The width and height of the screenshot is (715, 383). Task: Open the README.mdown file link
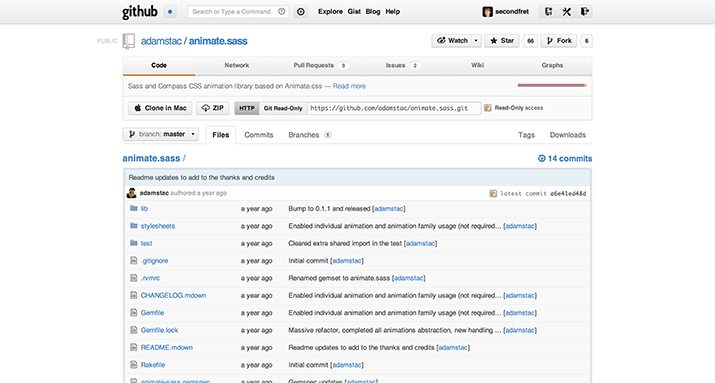(166, 347)
